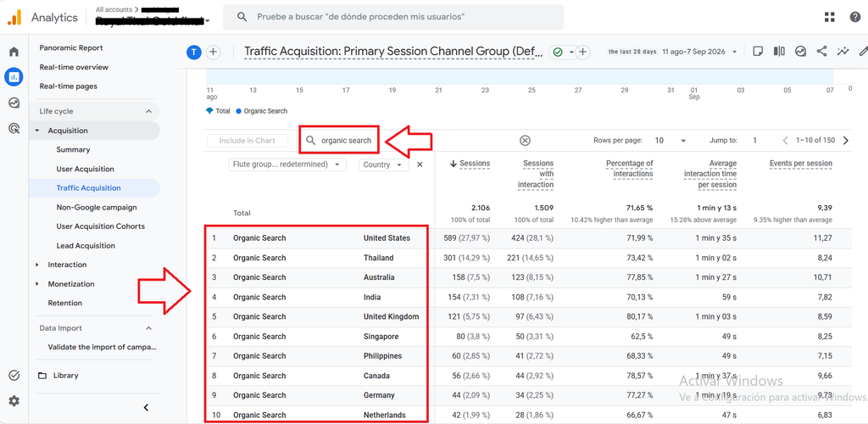Open the Advertising icon in left rail

(14, 128)
